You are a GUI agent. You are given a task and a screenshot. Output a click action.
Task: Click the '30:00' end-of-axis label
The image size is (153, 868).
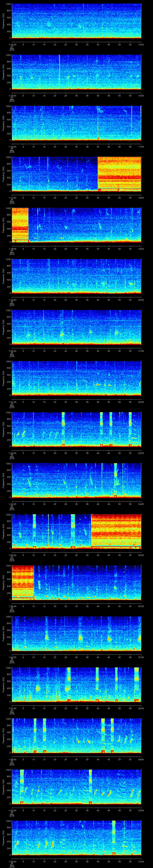[141, 810]
